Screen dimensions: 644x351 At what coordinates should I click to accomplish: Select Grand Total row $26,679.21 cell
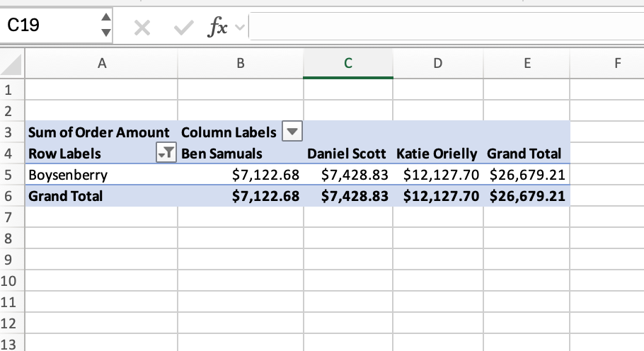coord(527,196)
